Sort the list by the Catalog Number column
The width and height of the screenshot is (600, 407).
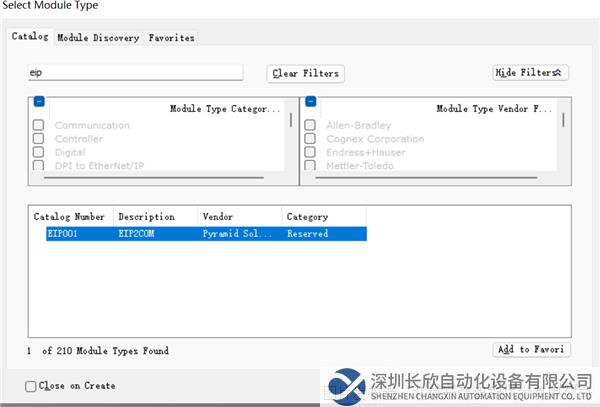70,216
